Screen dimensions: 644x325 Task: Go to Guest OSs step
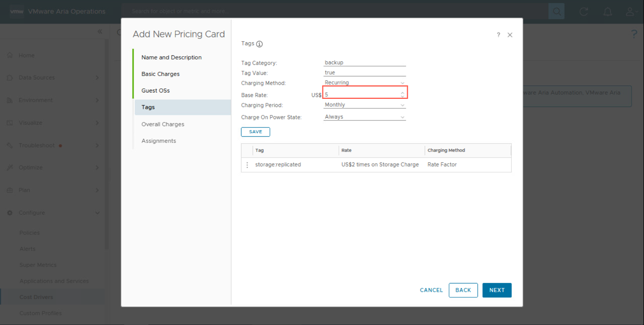point(156,91)
